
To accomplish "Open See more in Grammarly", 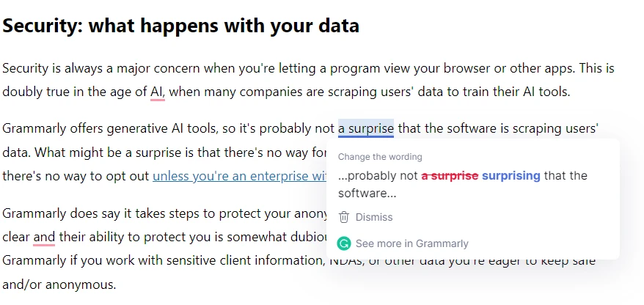I will (x=403, y=243).
